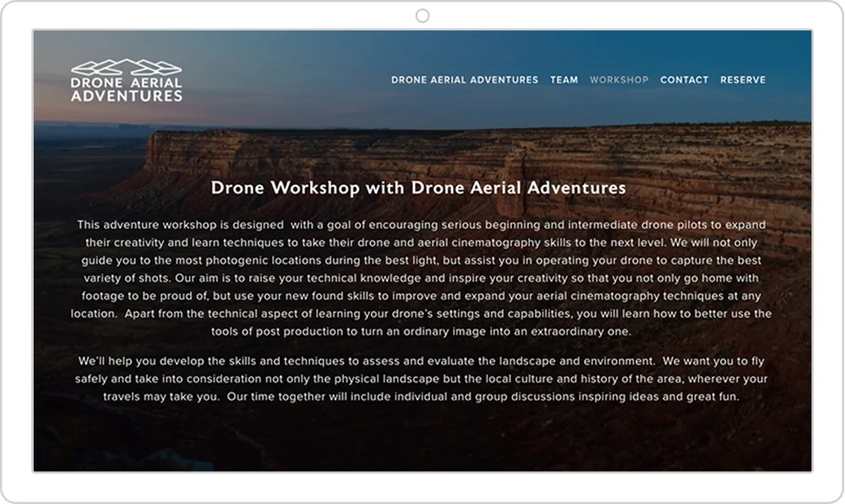This screenshot has width=845, height=504.
Task: Open the Contact page
Action: [684, 79]
